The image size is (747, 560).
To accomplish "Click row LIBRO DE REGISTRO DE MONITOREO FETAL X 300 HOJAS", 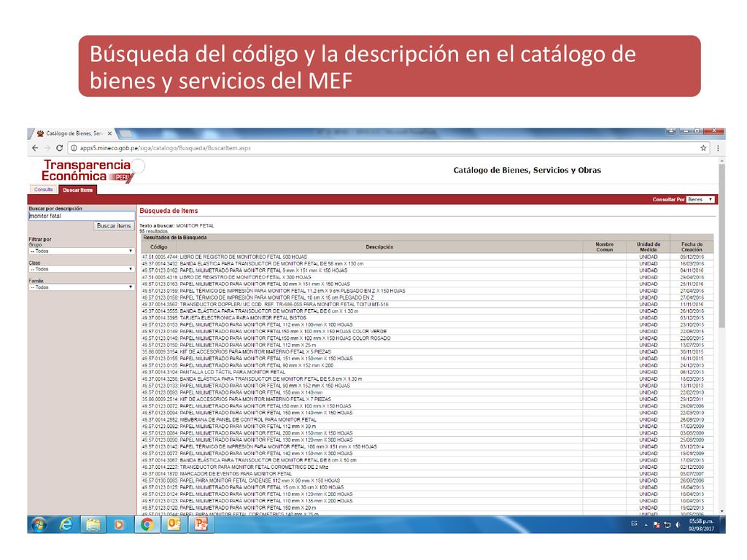I will click(x=427, y=277).
